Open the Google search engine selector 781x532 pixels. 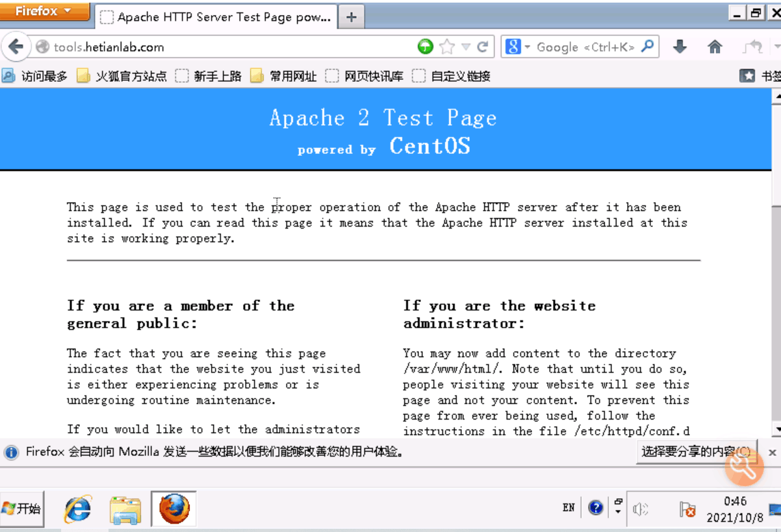(x=518, y=47)
